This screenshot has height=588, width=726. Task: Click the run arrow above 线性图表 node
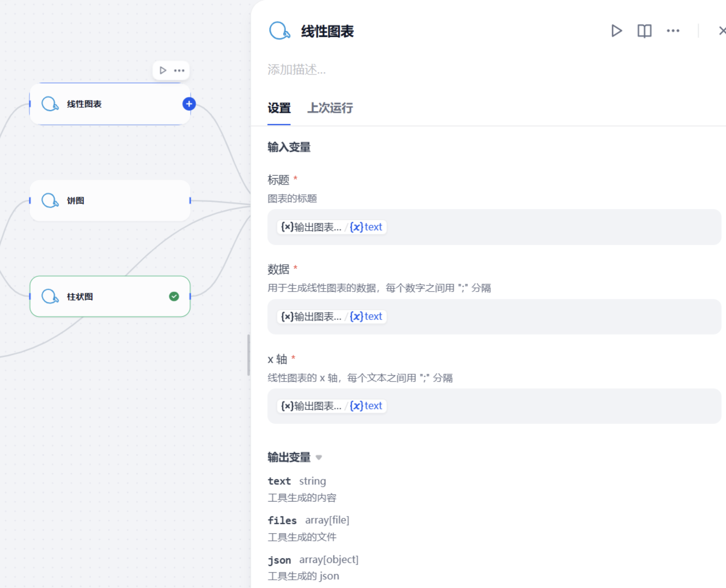coord(163,71)
